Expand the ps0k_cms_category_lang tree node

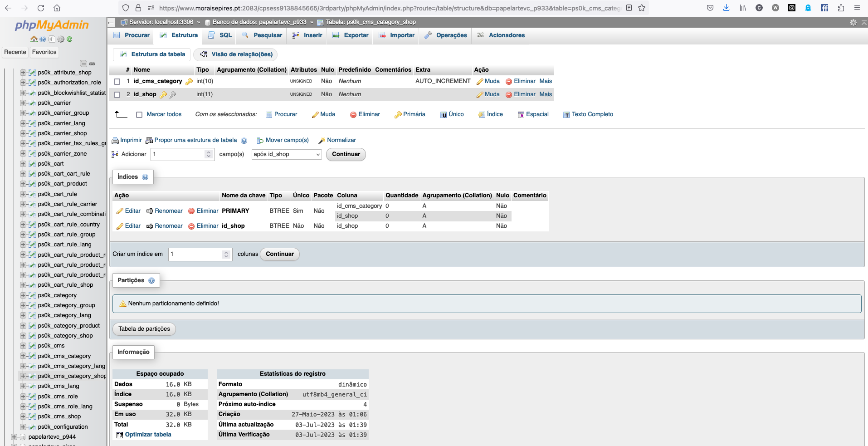pyautogui.click(x=23, y=366)
